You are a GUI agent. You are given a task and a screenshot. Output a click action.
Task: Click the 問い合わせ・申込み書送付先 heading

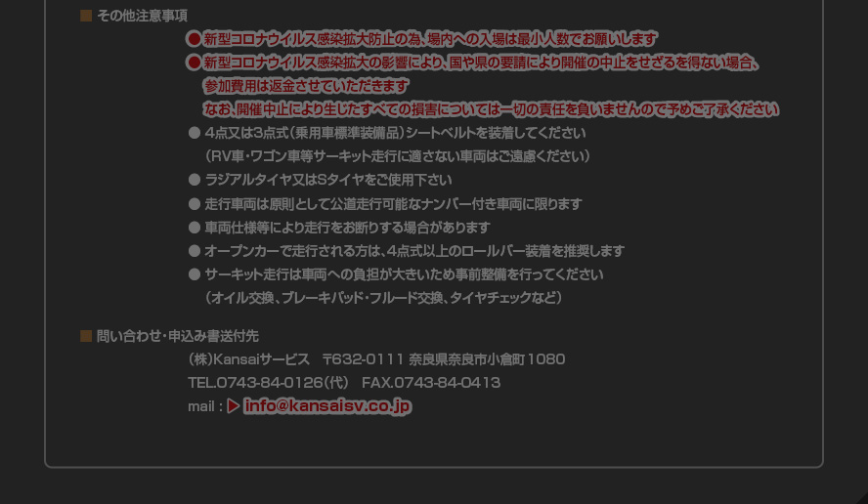tap(178, 336)
